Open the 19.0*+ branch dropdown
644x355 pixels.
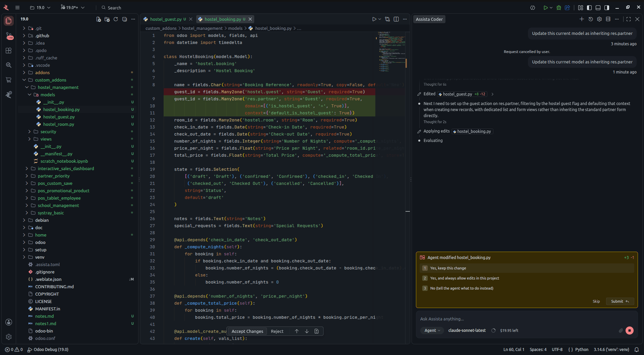tap(72, 7)
